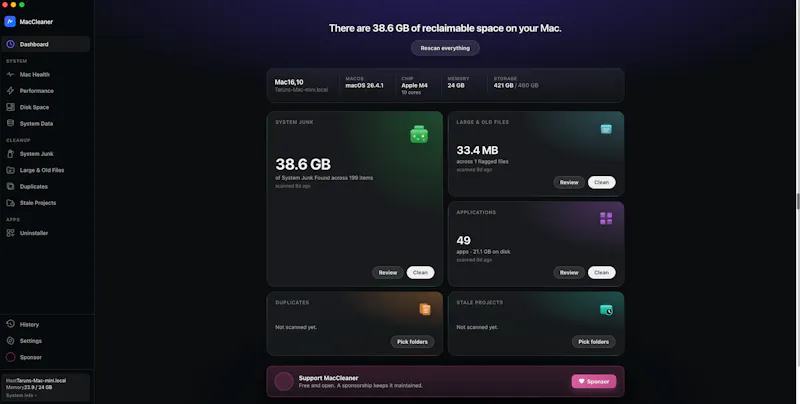Open System Data from sidebar
Screen dimensions: 800x404
(45, 123)
